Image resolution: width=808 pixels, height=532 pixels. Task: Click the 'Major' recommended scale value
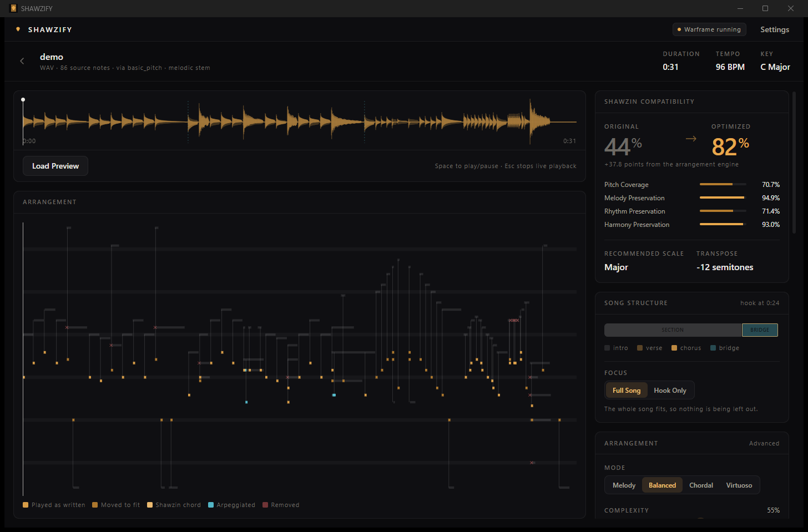pos(616,267)
